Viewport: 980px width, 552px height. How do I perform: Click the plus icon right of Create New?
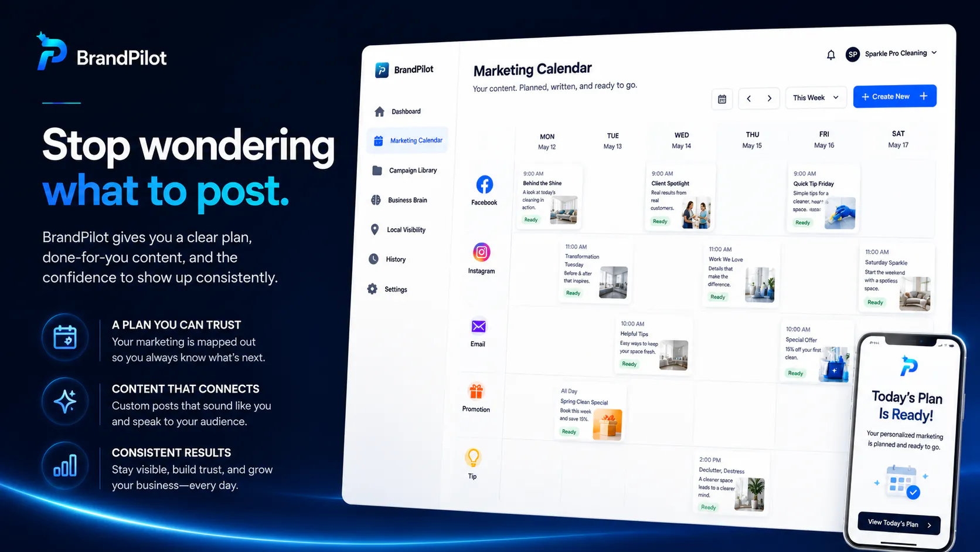click(924, 96)
